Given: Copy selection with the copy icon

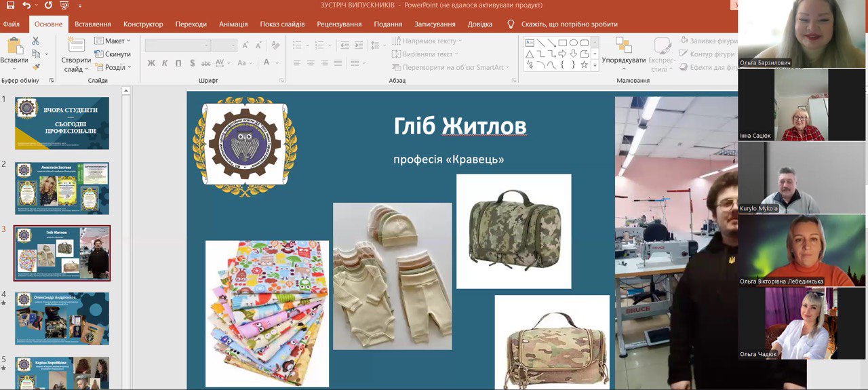Looking at the screenshot, I should pos(36,54).
